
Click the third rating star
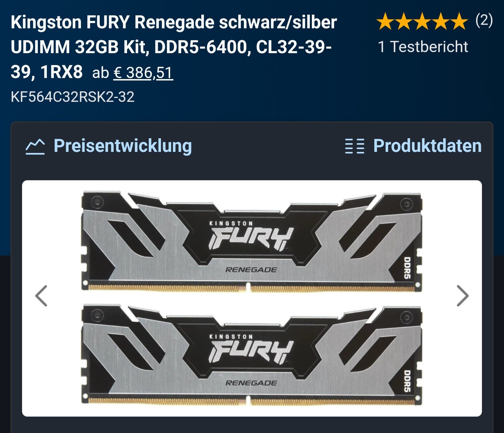tap(422, 21)
